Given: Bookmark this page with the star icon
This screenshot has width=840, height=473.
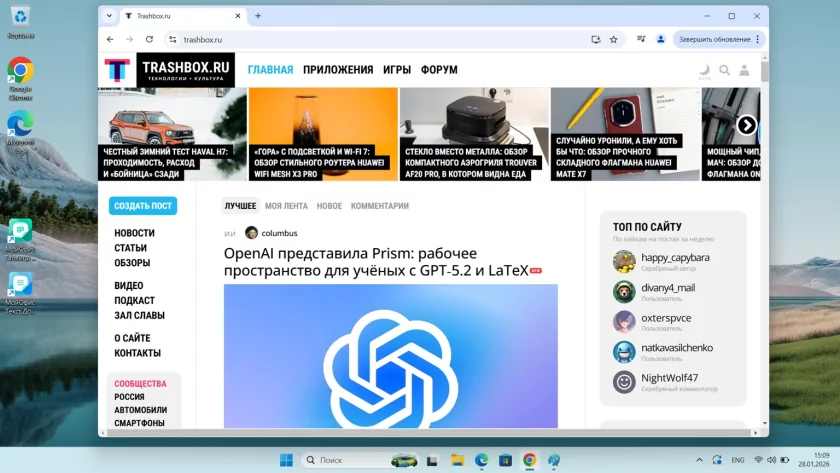Looking at the screenshot, I should 613,39.
